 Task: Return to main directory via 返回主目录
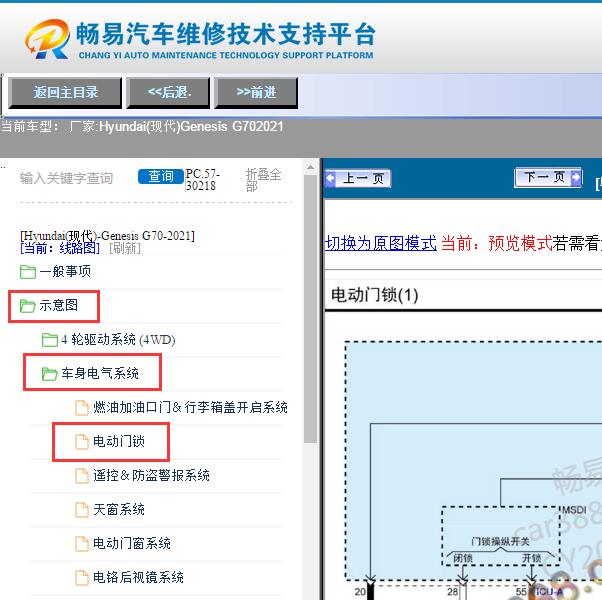pyautogui.click(x=65, y=93)
